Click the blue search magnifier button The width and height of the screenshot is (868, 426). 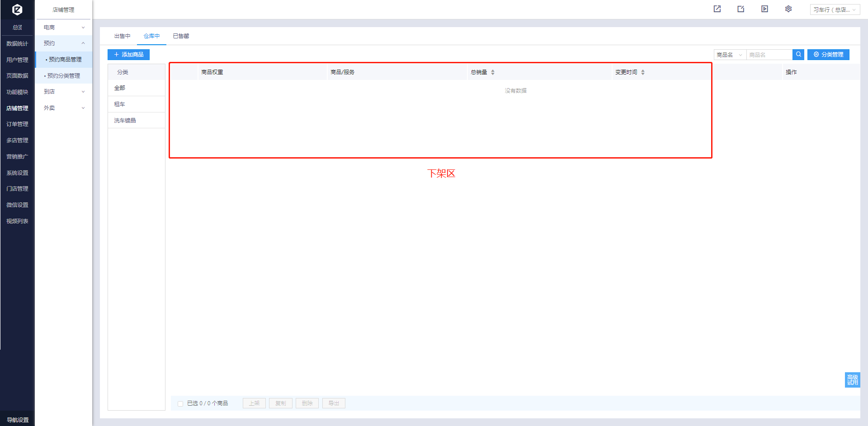[798, 55]
